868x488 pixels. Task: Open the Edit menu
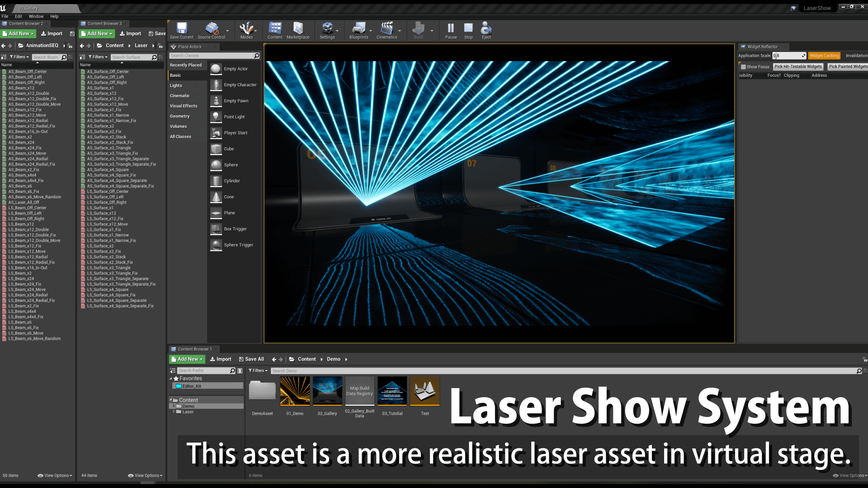(19, 16)
